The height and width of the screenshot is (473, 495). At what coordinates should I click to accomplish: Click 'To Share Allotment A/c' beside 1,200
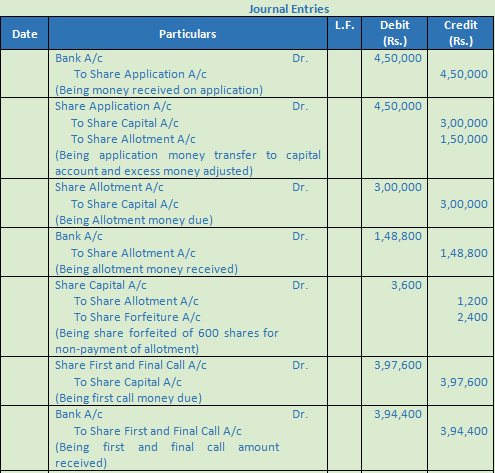(x=136, y=301)
